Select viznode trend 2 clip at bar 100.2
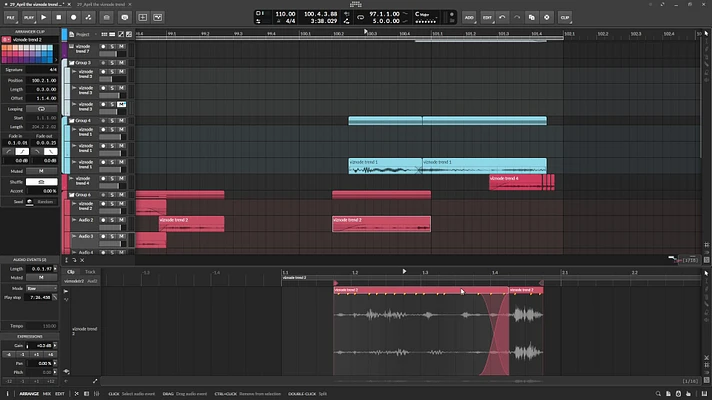Viewport: 712px width, 400px height. (x=381, y=224)
